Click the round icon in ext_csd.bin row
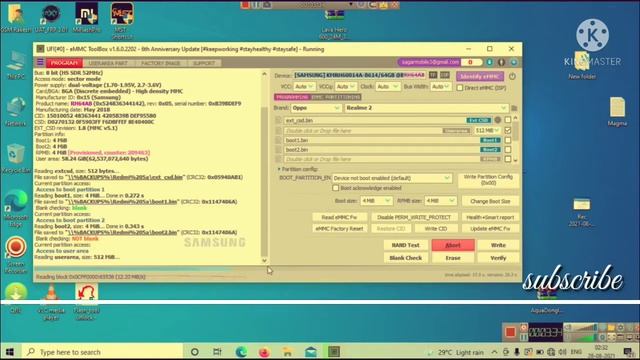This screenshot has width=640, height=360. coord(498,120)
